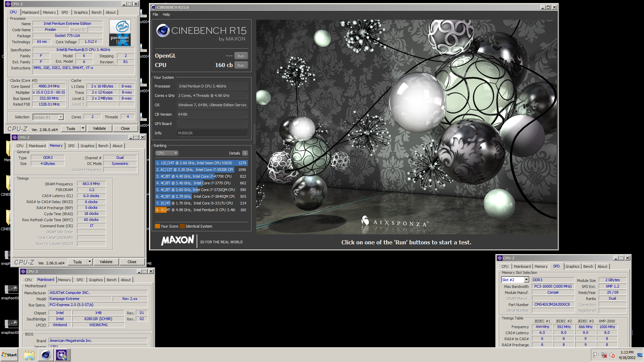Click the Details arrow in Ranking

tap(245, 153)
